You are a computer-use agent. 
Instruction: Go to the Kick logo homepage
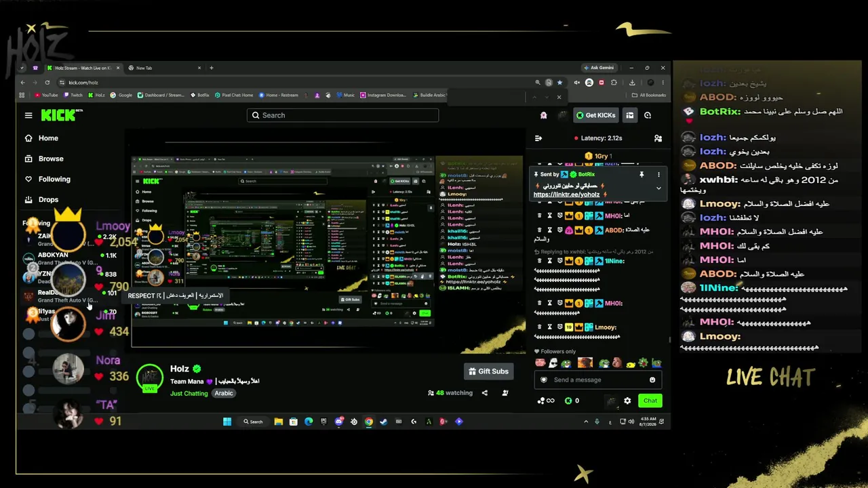pos(61,115)
